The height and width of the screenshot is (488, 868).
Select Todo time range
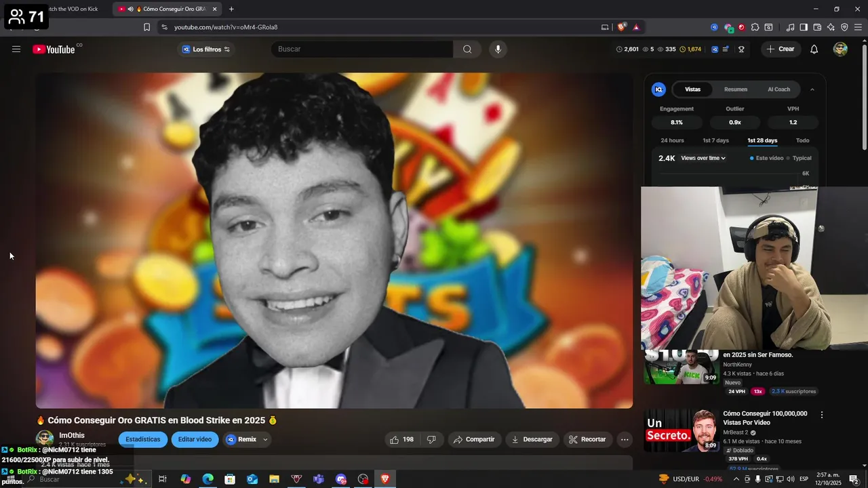pos(802,140)
